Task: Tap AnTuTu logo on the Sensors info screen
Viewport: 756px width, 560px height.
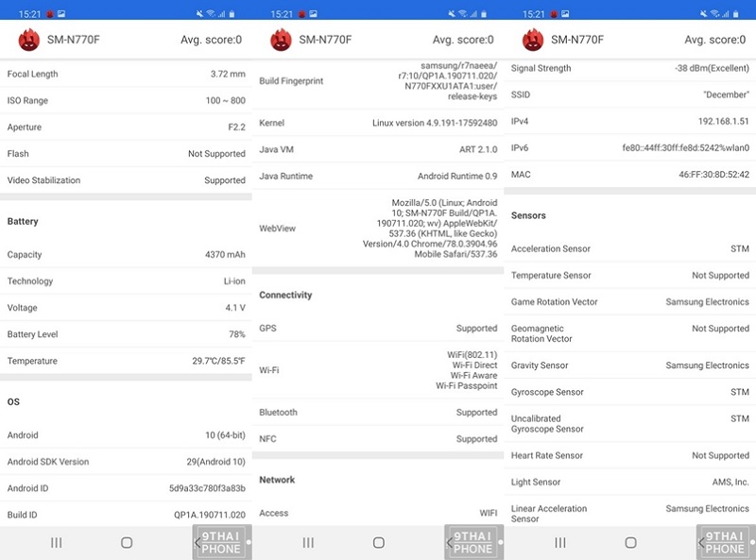Action: pos(533,40)
